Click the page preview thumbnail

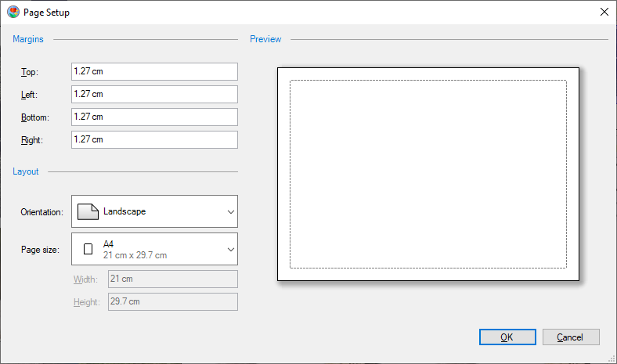coord(428,174)
